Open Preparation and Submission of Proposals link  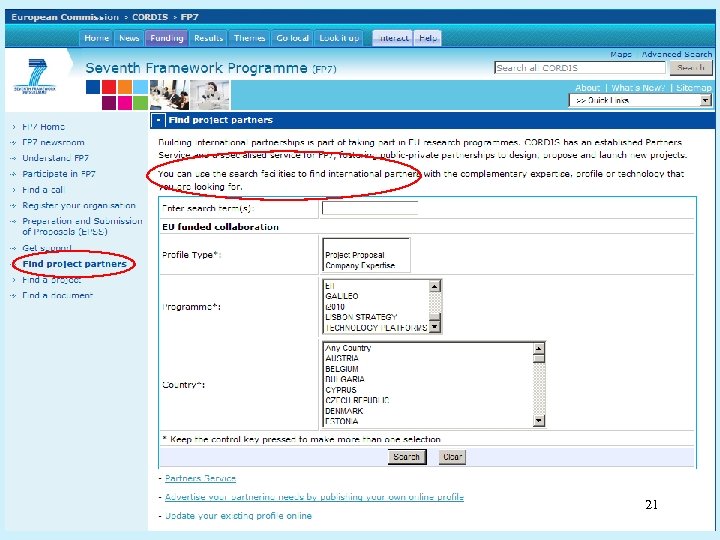tap(82, 226)
